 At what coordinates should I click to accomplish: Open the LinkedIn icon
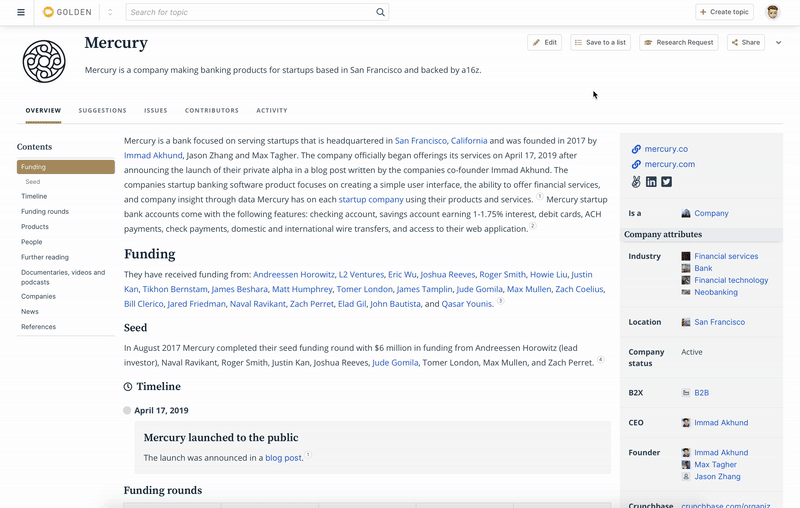click(x=651, y=182)
